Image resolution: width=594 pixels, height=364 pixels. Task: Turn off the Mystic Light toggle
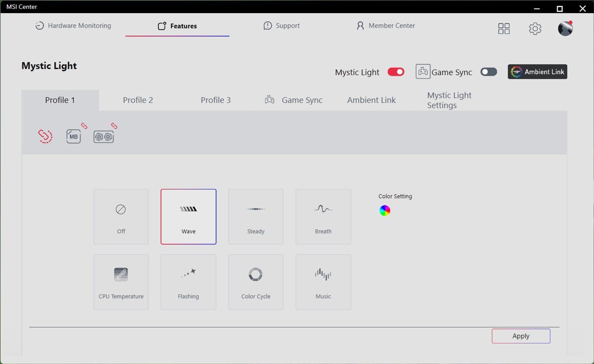tap(396, 72)
